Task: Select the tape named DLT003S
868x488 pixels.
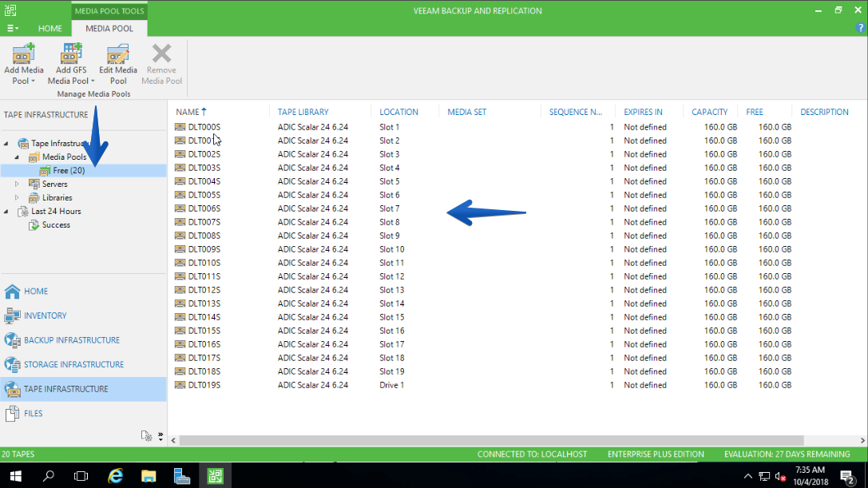Action: pyautogui.click(x=204, y=168)
